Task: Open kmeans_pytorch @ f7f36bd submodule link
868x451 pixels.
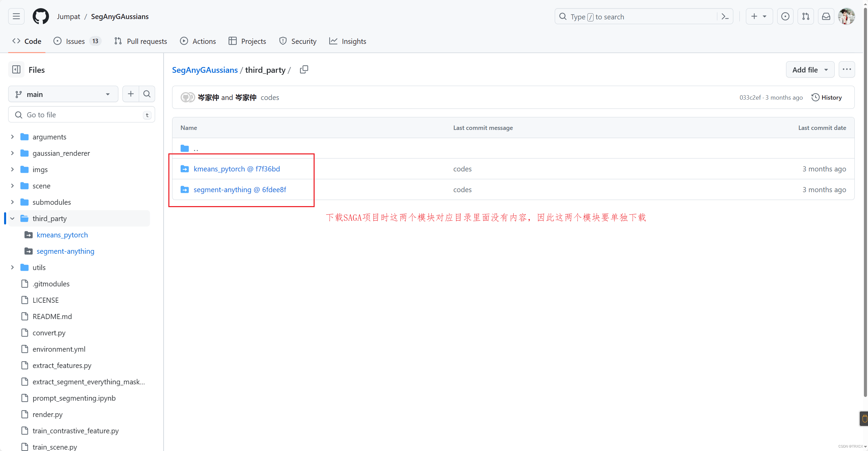Action: (x=236, y=169)
